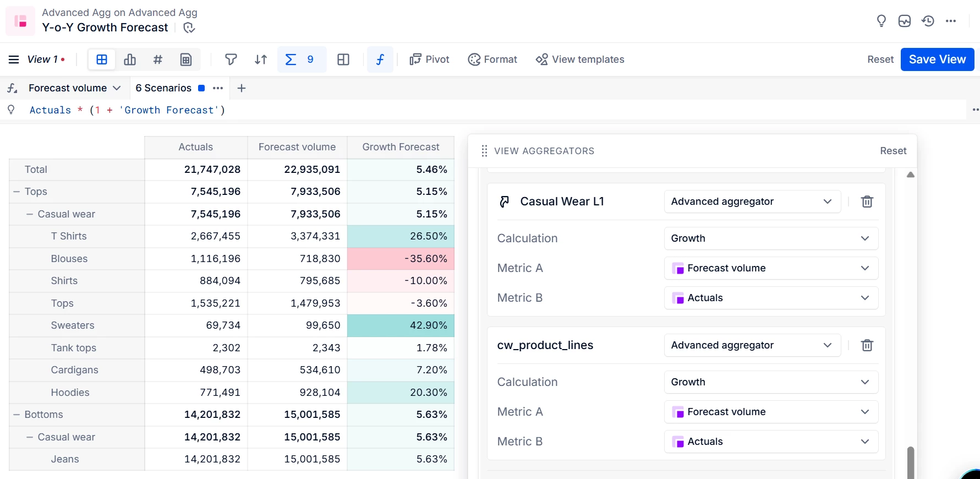
Task: Select the grid table view toggle
Action: point(102,59)
